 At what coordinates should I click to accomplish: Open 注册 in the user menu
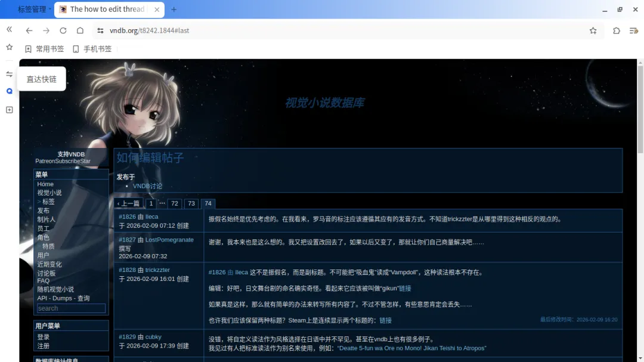43,346
